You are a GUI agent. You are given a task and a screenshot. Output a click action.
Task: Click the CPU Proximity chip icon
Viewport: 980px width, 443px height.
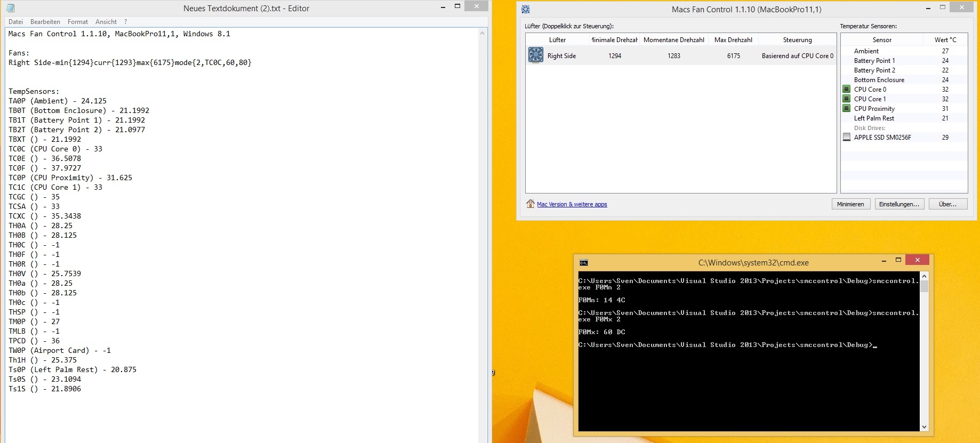click(846, 108)
